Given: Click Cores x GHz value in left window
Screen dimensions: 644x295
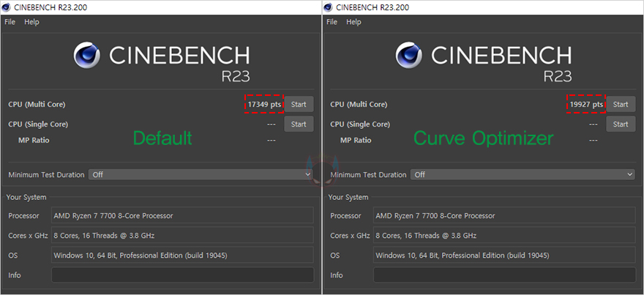Looking at the screenshot, I should point(182,236).
